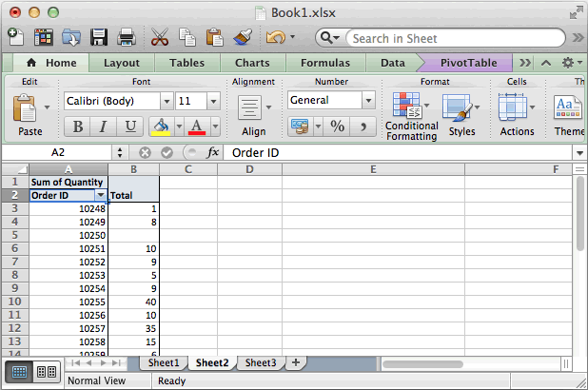This screenshot has width=588, height=390.
Task: Go to next sheet arrow
Action: point(103,362)
